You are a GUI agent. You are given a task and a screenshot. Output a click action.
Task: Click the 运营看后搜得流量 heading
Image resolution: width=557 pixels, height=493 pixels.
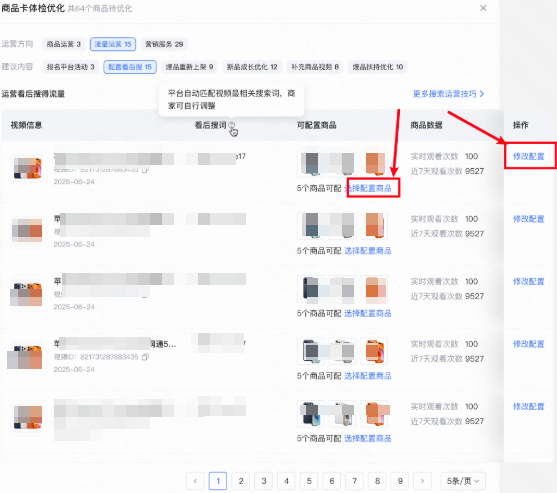pos(33,94)
